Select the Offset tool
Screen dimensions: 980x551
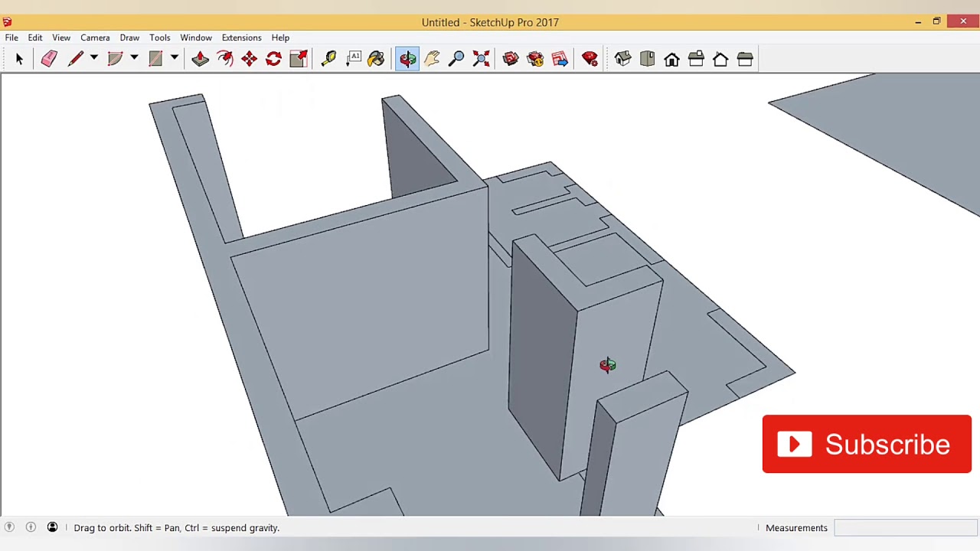click(224, 59)
